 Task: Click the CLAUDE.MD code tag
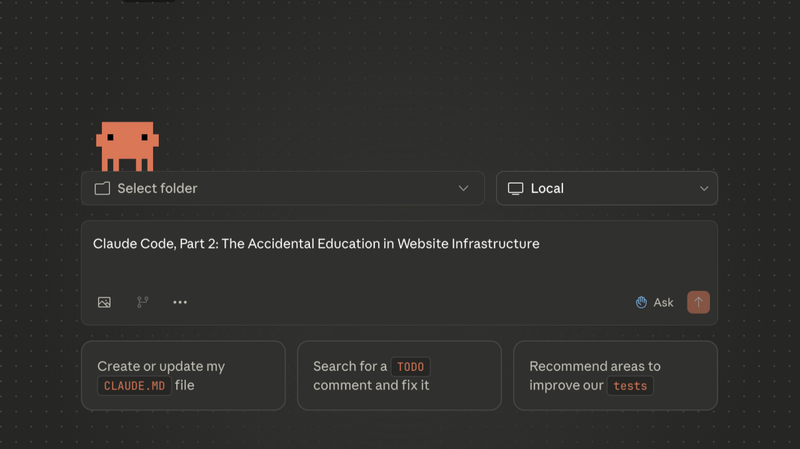[134, 386]
